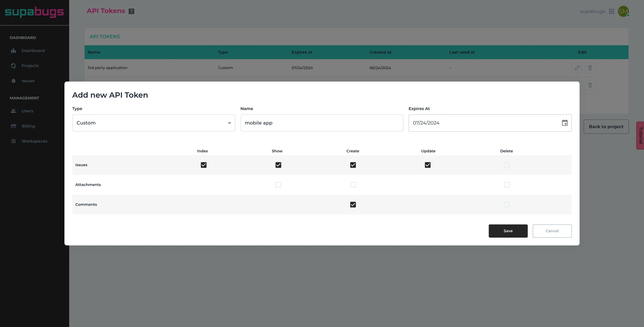Click the Issues bug icon
Image resolution: width=644 pixels, height=327 pixels.
coord(14,81)
